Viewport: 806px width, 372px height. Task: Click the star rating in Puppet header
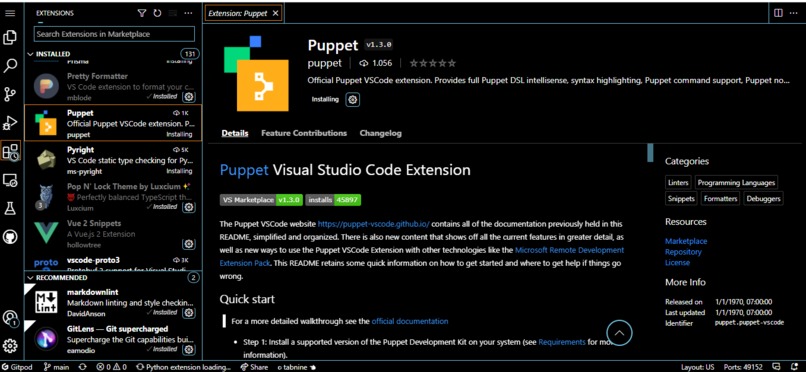pyautogui.click(x=432, y=63)
